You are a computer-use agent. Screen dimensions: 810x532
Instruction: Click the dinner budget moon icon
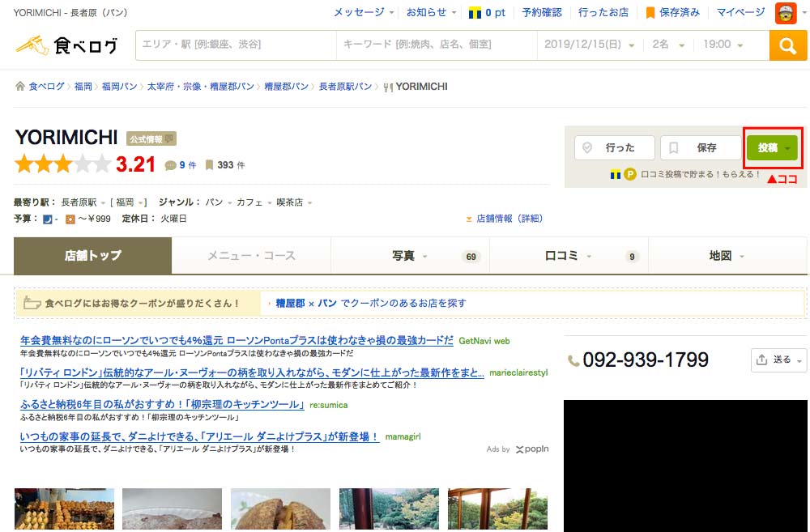tap(48, 219)
